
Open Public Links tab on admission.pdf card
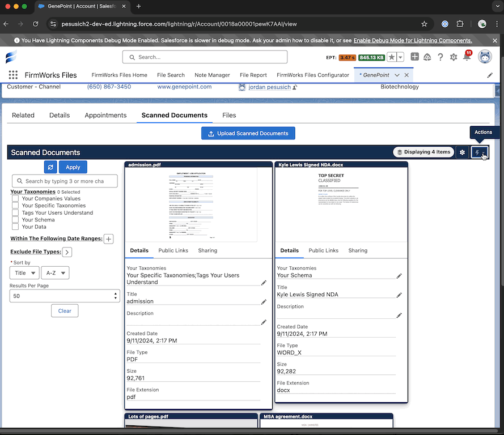pyautogui.click(x=173, y=250)
